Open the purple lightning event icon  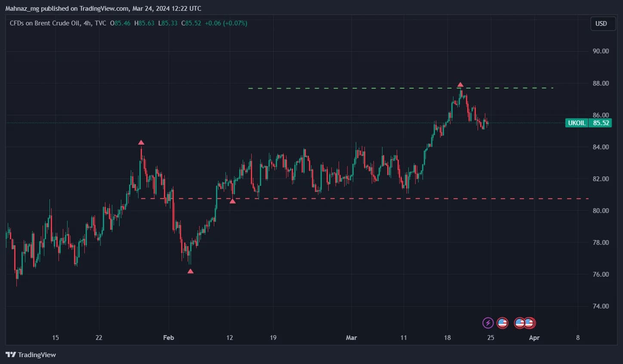pyautogui.click(x=487, y=323)
